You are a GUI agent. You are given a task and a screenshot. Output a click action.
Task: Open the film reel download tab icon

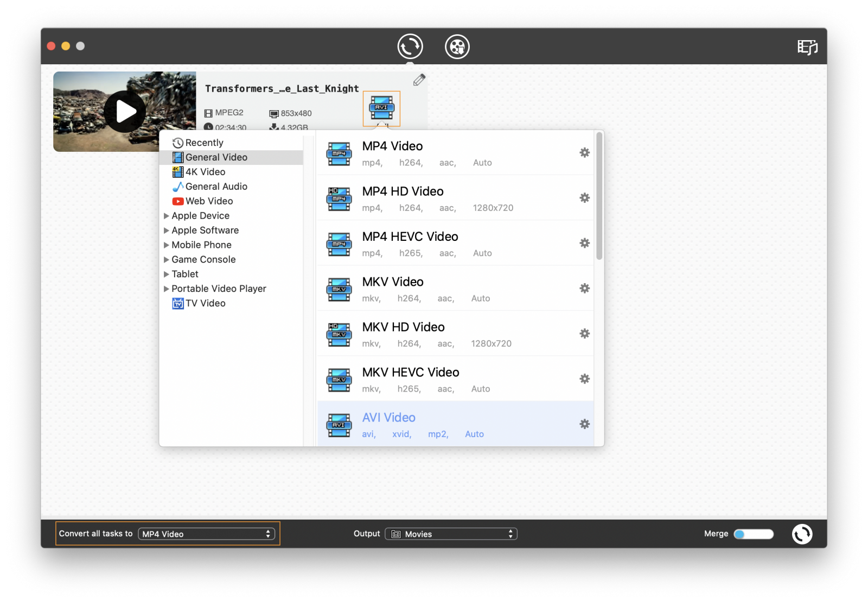[x=457, y=47]
